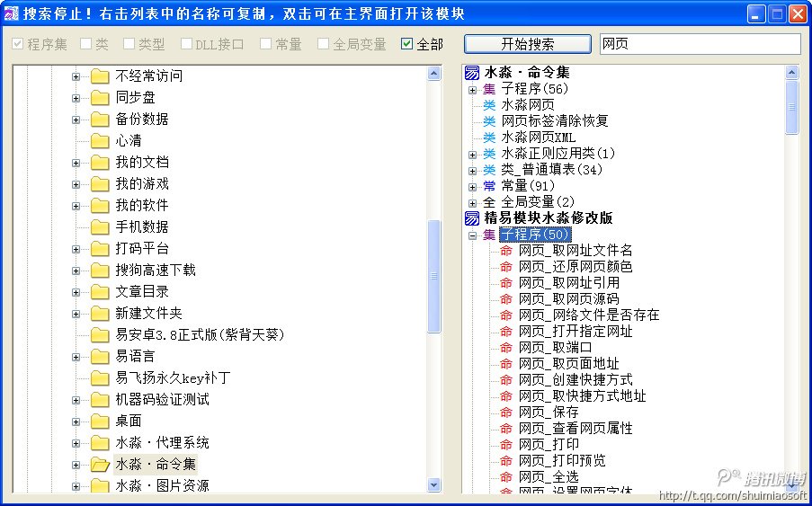Click the 集 icon beside 子程序(56)
Screen dimensions: 812x506
[489, 89]
